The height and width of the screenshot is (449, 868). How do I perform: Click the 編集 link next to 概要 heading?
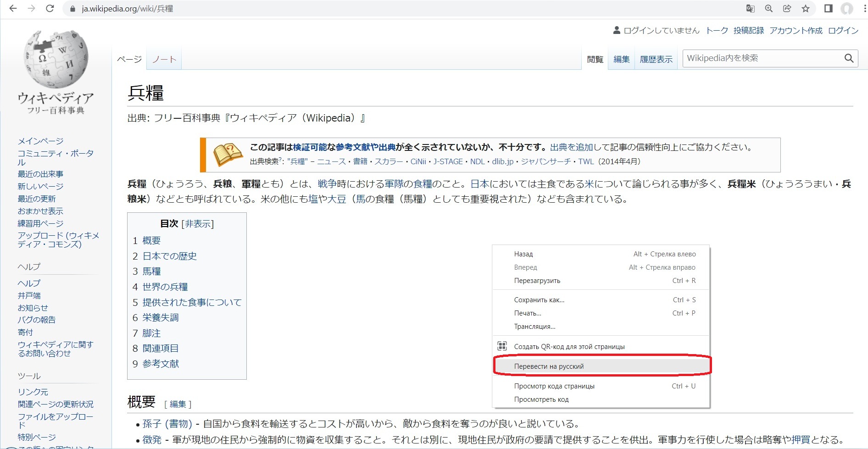tap(178, 404)
